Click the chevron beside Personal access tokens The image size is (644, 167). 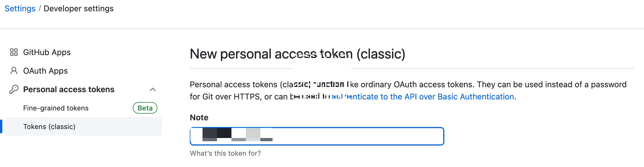pyautogui.click(x=152, y=90)
